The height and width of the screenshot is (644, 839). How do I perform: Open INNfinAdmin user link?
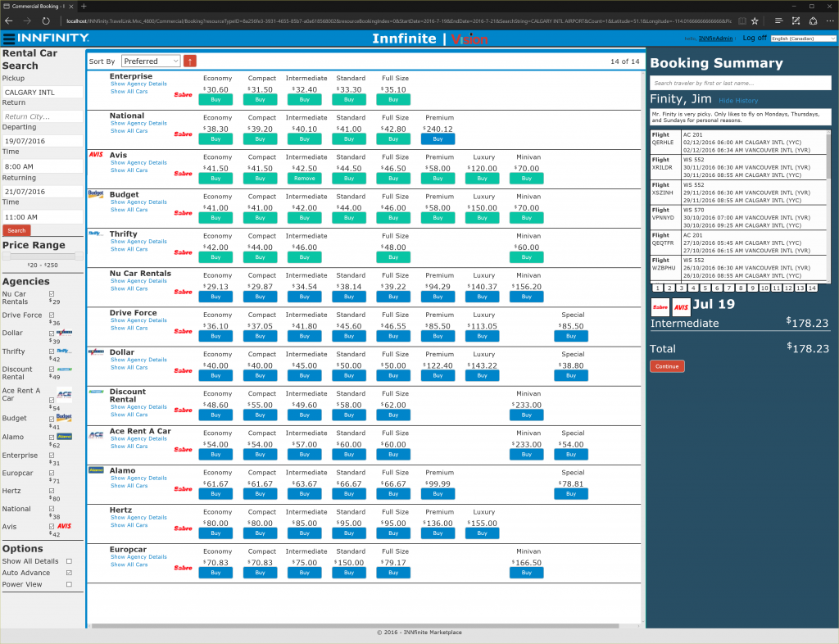(x=715, y=39)
